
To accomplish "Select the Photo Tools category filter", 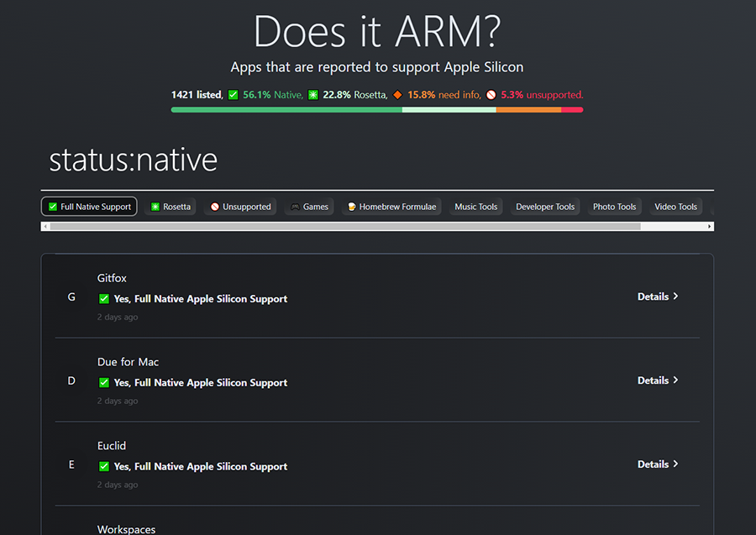I will pyautogui.click(x=614, y=207).
